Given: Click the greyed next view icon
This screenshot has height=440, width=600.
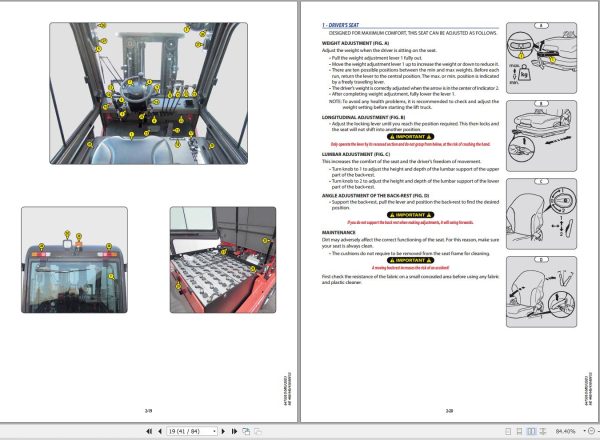Looking at the screenshot, I should [258, 431].
